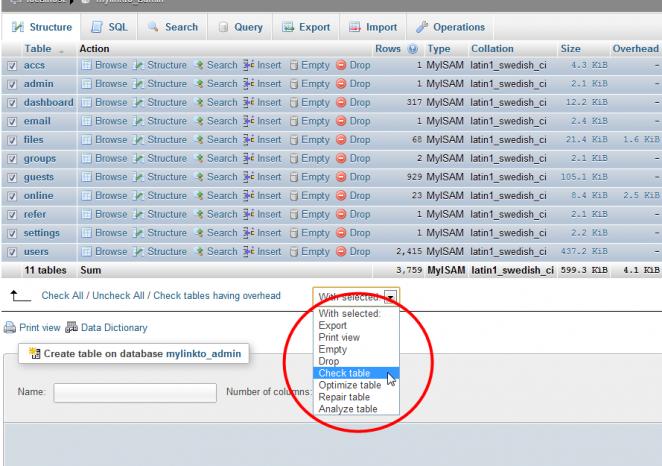Click the Insert icon in settings row
The width and height of the screenshot is (662, 466).
[249, 233]
